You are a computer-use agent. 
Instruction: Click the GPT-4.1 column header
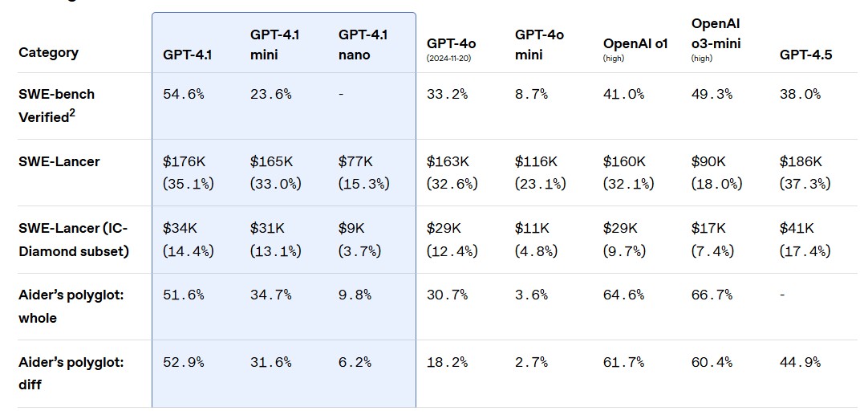click(187, 55)
